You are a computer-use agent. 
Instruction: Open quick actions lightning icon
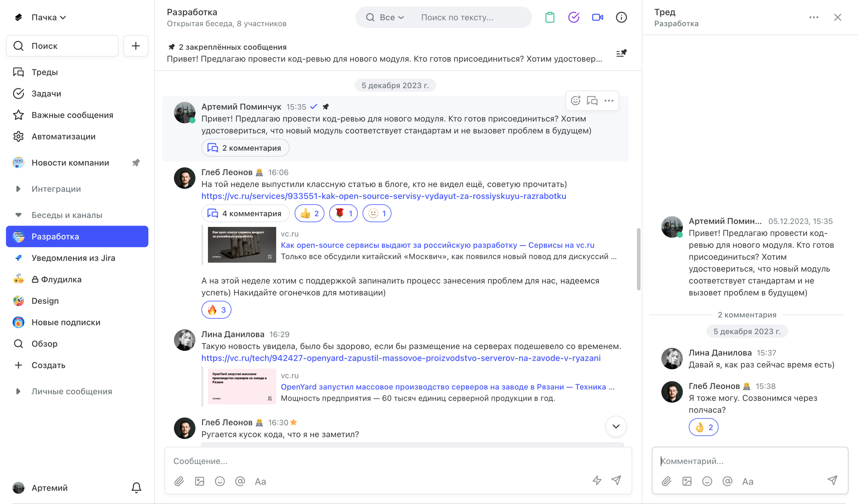(x=597, y=481)
